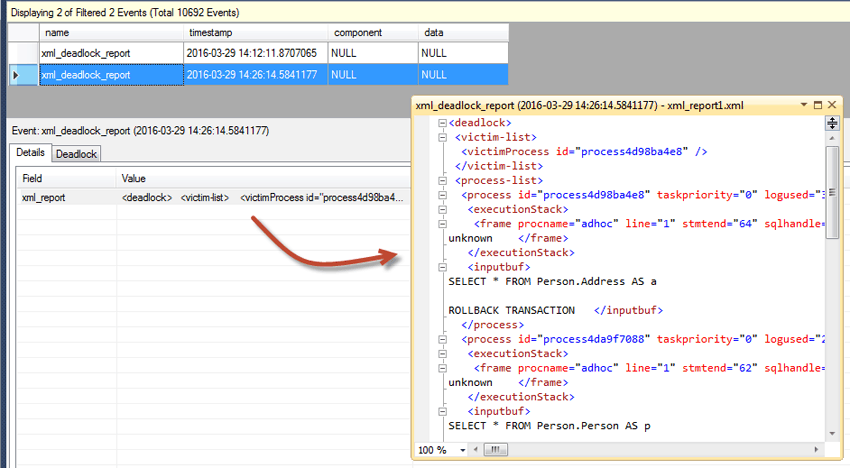Collapse second frame stmtend 62 node
This screenshot has width=850, height=468.
pyautogui.click(x=442, y=368)
